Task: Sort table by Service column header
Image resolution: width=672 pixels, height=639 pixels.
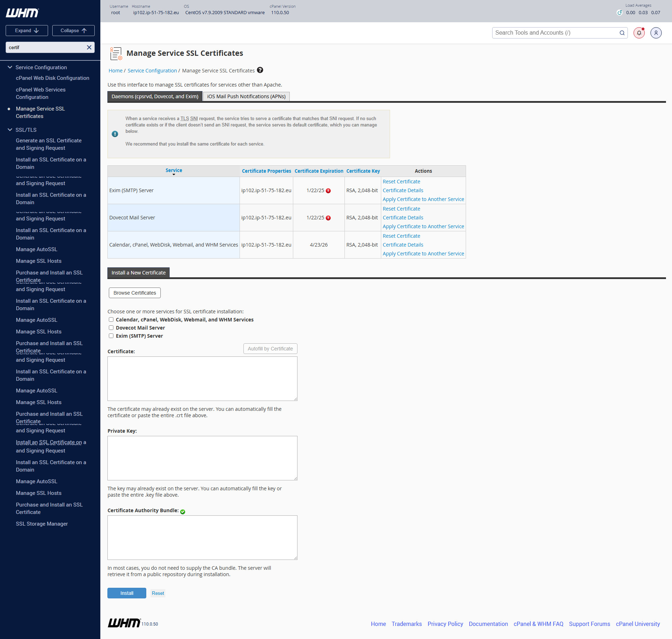Action: point(173,171)
